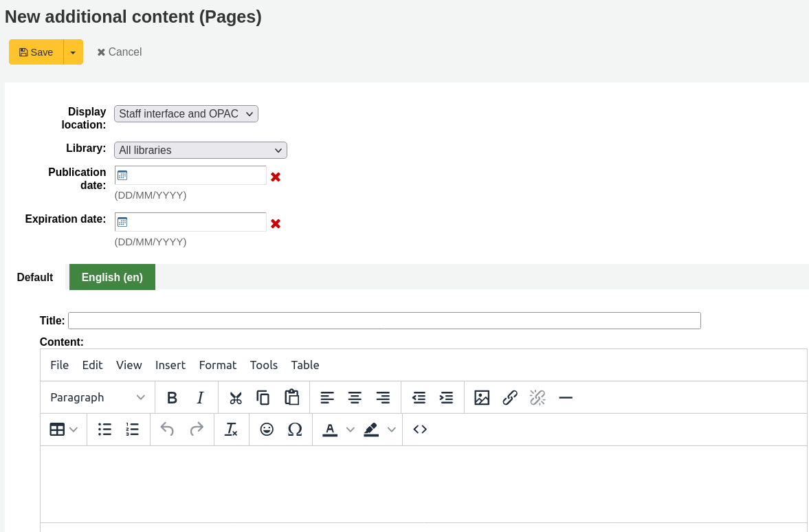Align text right

383,398
